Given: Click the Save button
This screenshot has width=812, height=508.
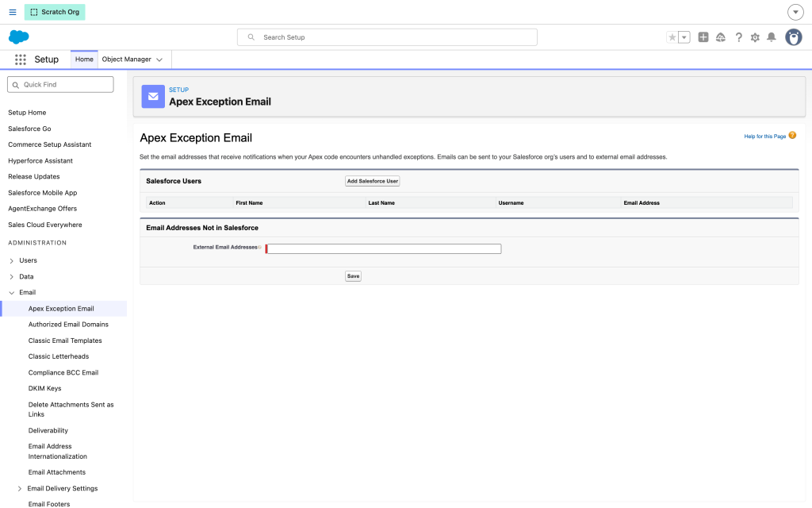Looking at the screenshot, I should point(353,276).
